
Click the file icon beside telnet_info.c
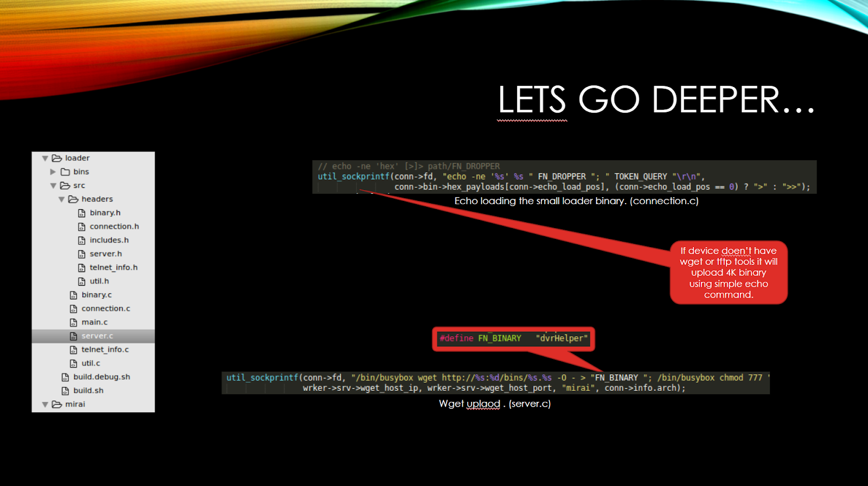point(74,350)
